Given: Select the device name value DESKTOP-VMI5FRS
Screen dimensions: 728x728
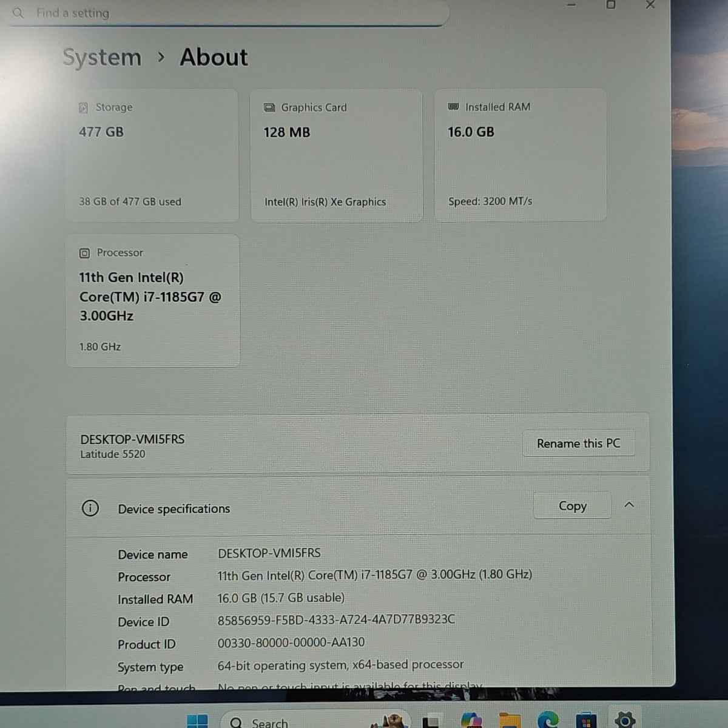Looking at the screenshot, I should [269, 553].
